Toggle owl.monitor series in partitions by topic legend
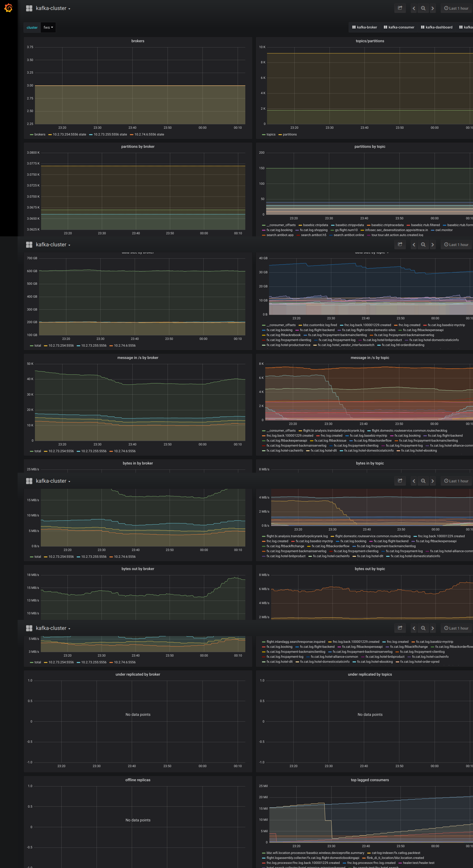473x868 pixels. click(444, 230)
